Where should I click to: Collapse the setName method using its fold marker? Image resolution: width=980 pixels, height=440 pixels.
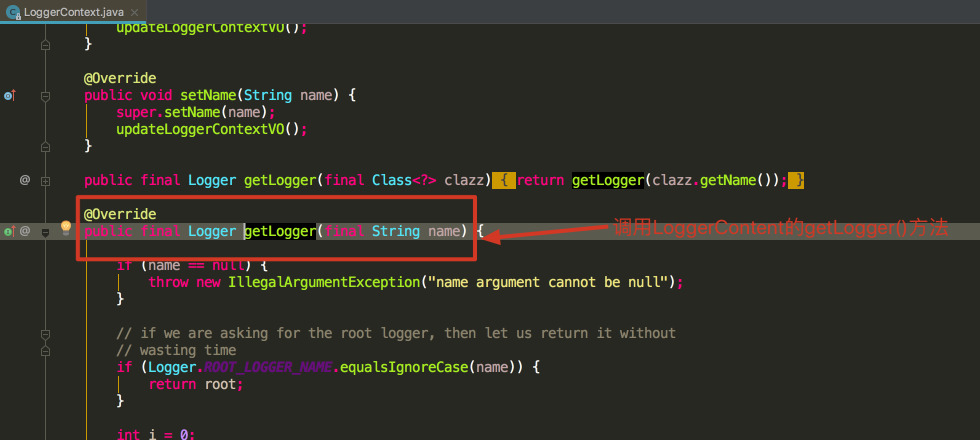point(45,96)
